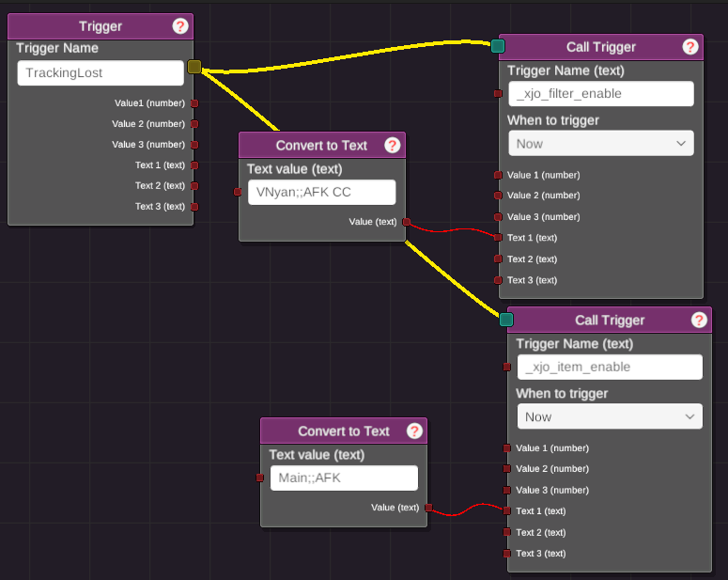Viewport: 728px width, 580px height.
Task: Click Value 1 (number) socket on _xjo_item_enable node
Action: (x=507, y=448)
